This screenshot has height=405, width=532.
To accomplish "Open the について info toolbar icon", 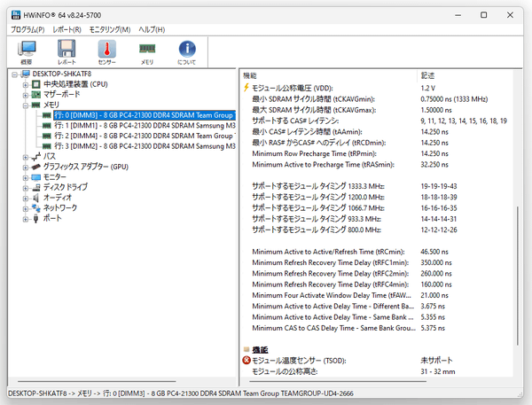I will pyautogui.click(x=187, y=51).
